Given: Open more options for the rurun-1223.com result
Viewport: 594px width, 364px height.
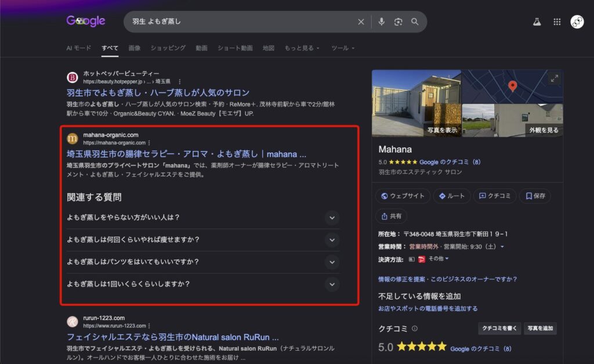Looking at the screenshot, I should click(149, 326).
